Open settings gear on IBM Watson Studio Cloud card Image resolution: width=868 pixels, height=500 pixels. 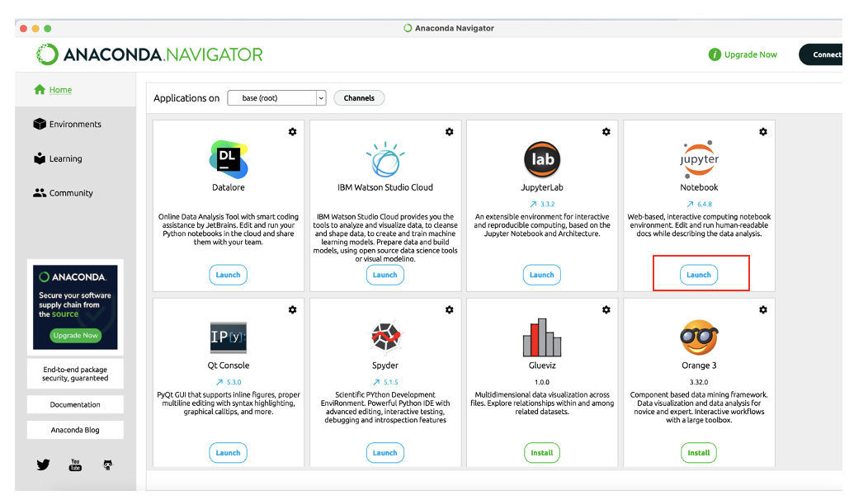click(450, 132)
